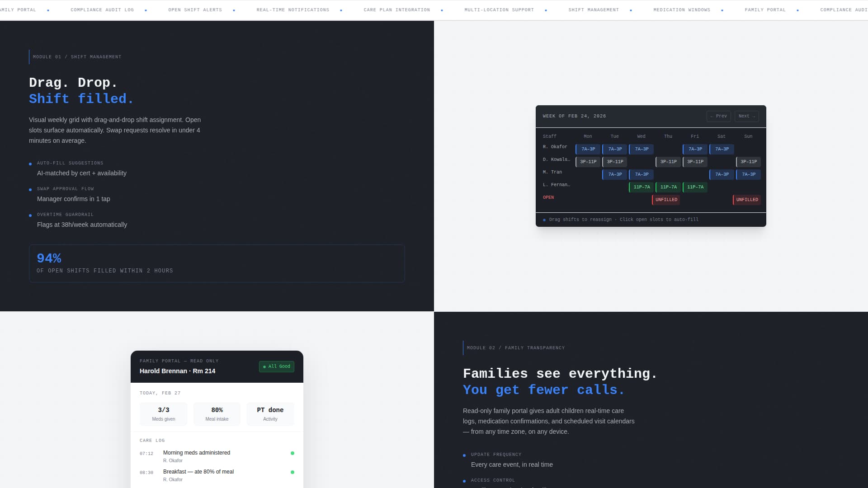Click the UNFILLED open slot on Thursday

click(x=666, y=200)
